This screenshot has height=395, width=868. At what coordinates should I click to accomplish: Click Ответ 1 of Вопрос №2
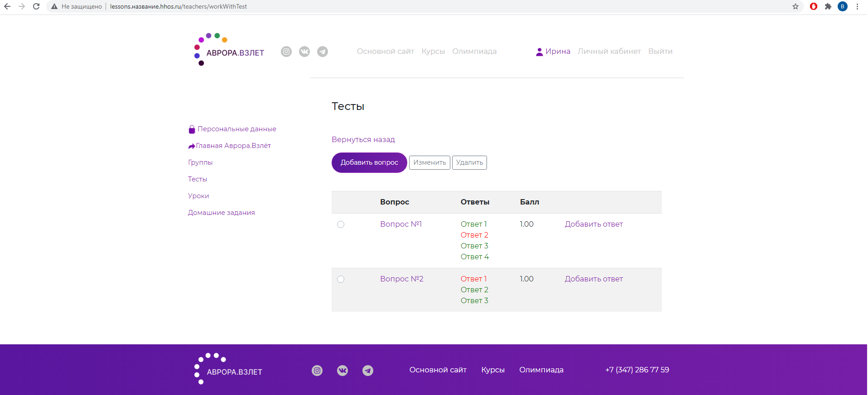click(474, 279)
